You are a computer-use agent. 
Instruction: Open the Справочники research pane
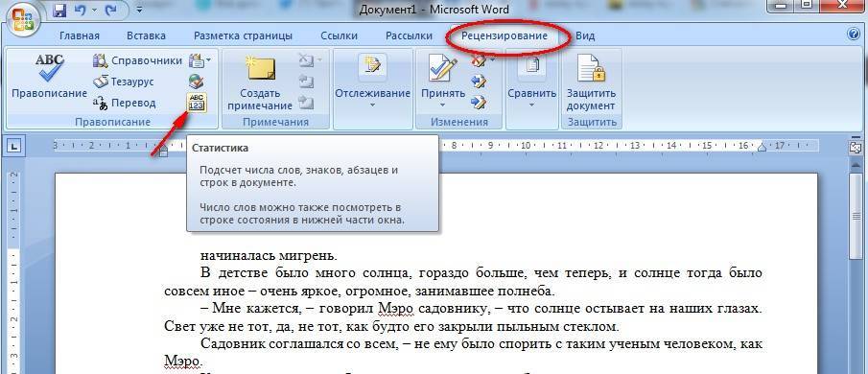tap(137, 60)
